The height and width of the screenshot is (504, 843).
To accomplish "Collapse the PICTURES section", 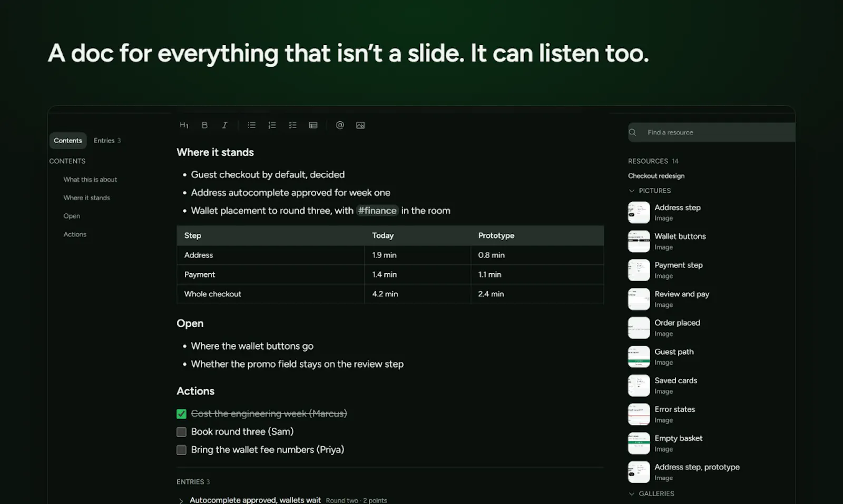I will point(632,191).
